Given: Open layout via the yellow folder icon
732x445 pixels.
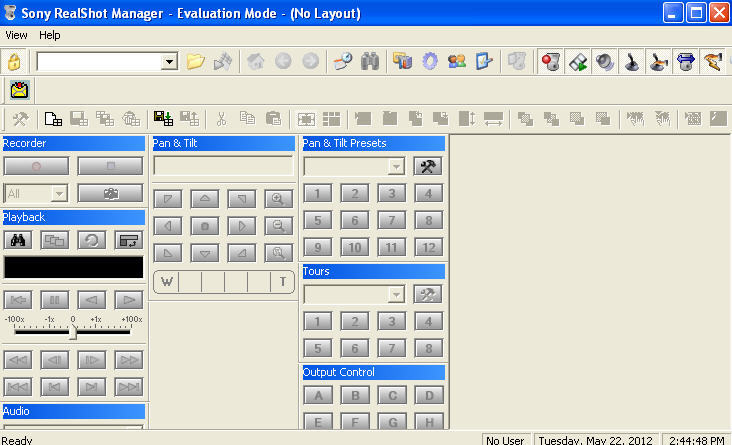Looking at the screenshot, I should [195, 61].
